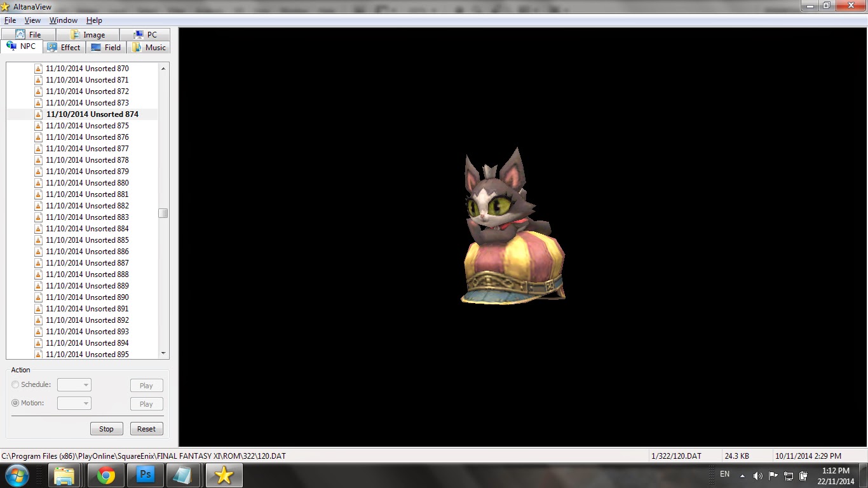Viewport: 868px width, 488px height.
Task: Switch to the File tab
Action: [28, 35]
